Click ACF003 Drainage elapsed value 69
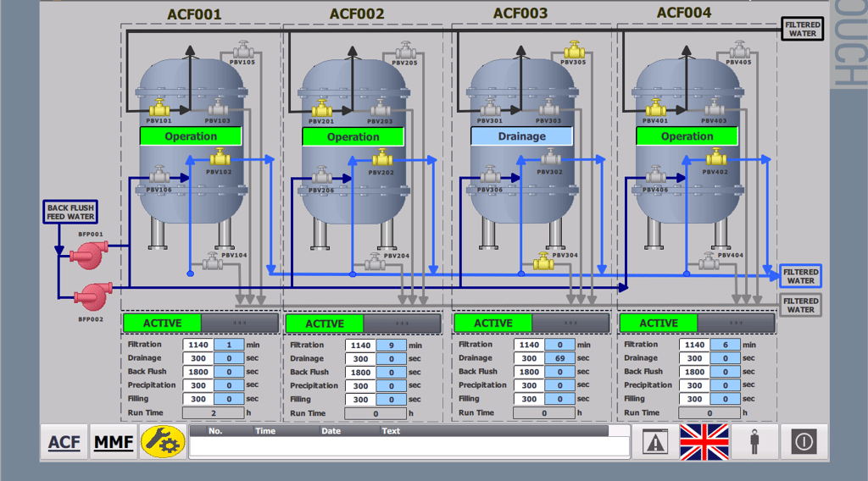 click(x=559, y=358)
